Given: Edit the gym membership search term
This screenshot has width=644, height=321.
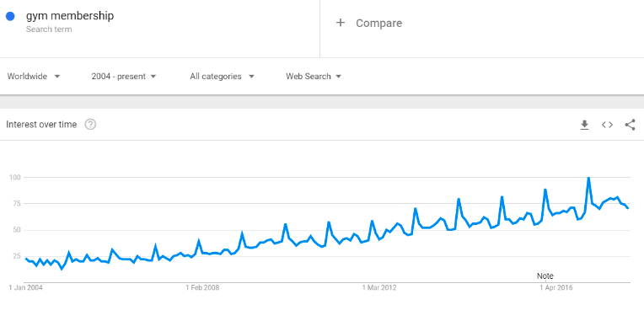Looking at the screenshot, I should pos(70,16).
